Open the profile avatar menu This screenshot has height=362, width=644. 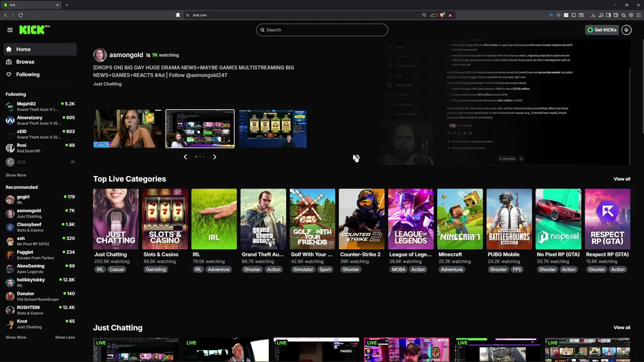pyautogui.click(x=626, y=30)
